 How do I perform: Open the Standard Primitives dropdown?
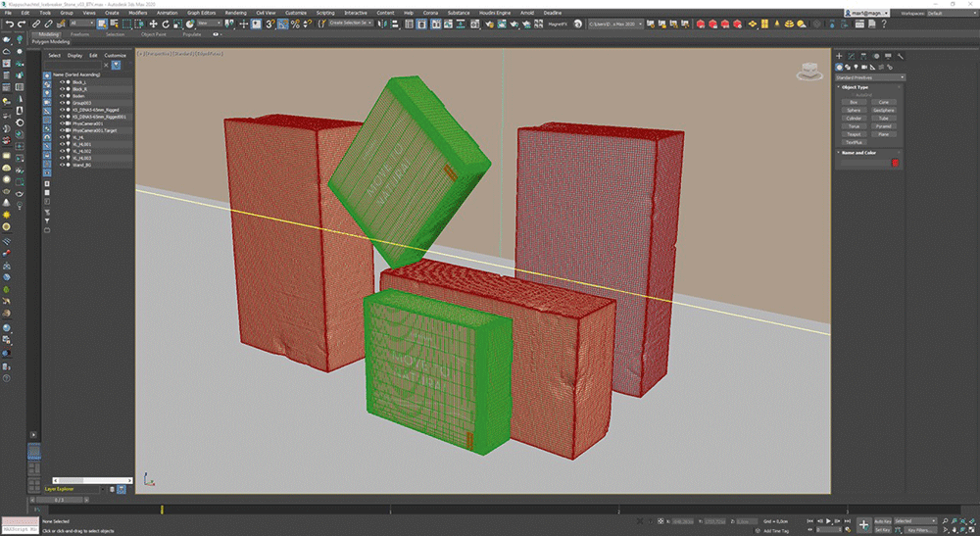pyautogui.click(x=869, y=76)
